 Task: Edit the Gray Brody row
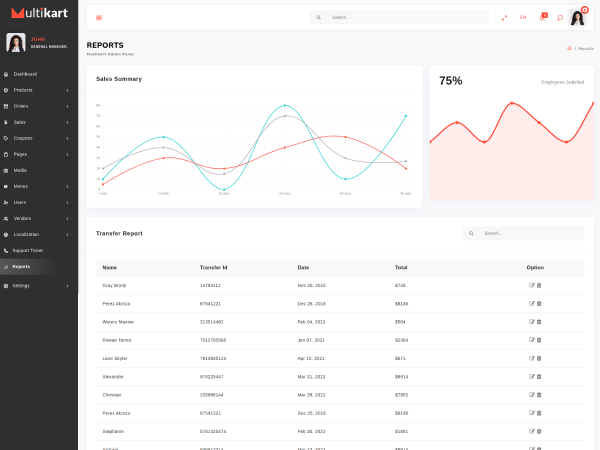pyautogui.click(x=531, y=285)
